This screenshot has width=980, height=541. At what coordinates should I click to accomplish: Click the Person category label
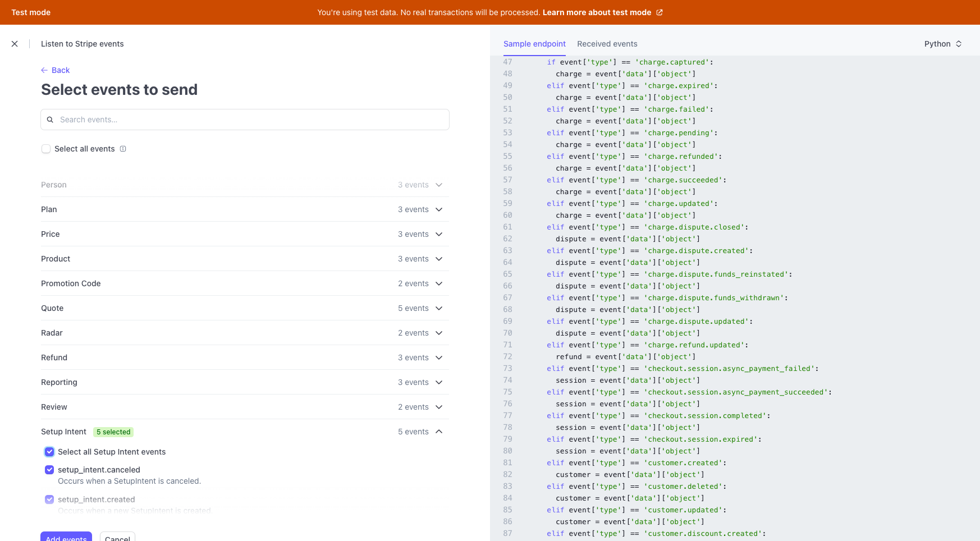tap(54, 185)
